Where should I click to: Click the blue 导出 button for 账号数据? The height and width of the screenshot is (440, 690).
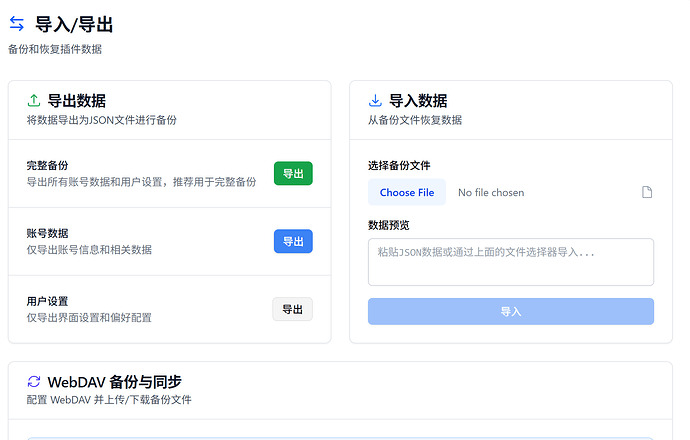293,241
